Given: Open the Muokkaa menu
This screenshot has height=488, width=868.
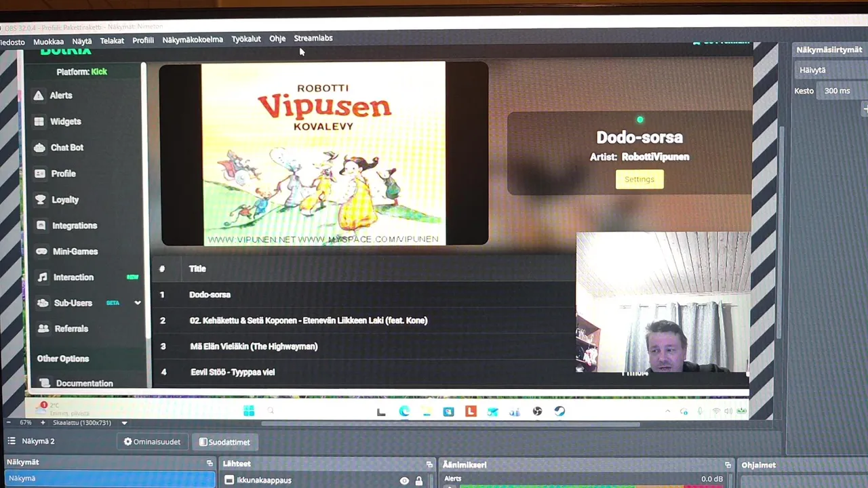Looking at the screenshot, I should point(48,41).
